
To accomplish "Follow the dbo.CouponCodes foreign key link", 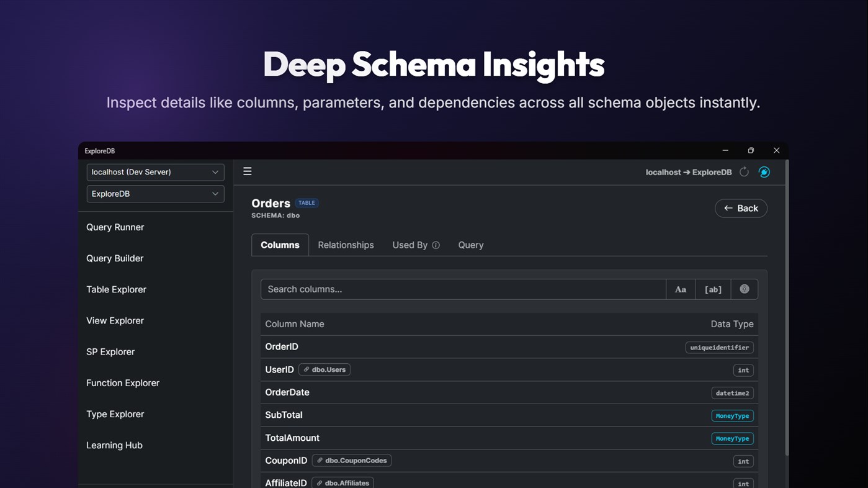I will tap(352, 461).
